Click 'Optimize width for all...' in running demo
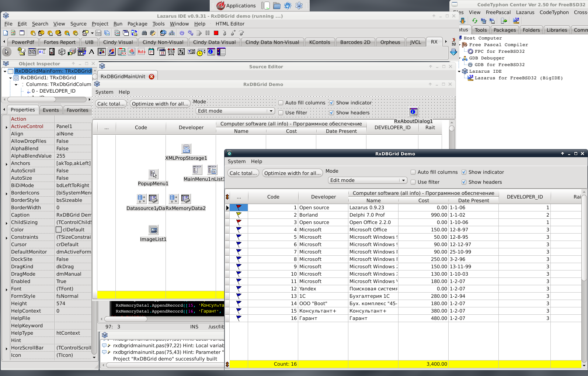Screen dimensions: 588x376 [x=292, y=173]
